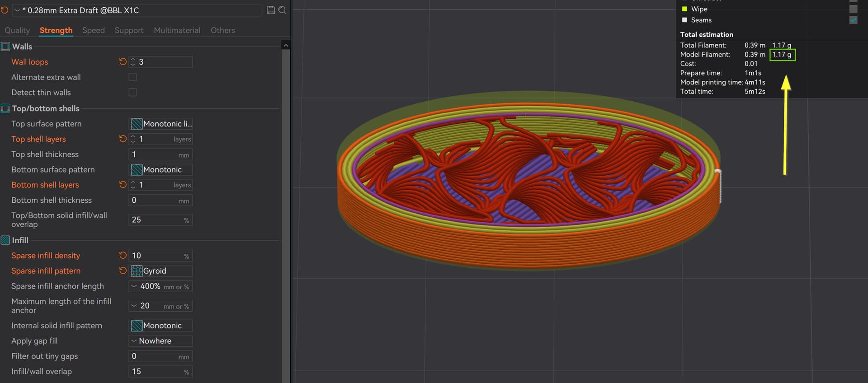868x383 pixels.
Task: Open the 0.28mm Extra Draft preset selector
Action: click(x=137, y=10)
